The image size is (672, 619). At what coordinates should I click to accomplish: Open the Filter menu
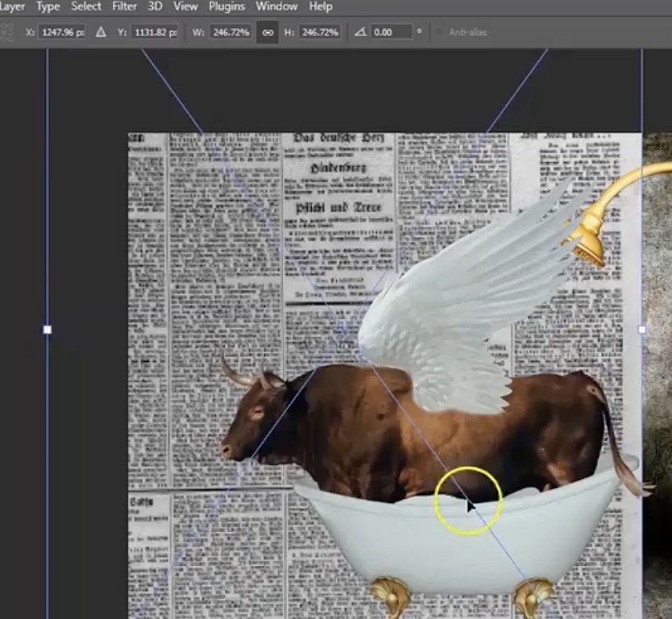(124, 6)
